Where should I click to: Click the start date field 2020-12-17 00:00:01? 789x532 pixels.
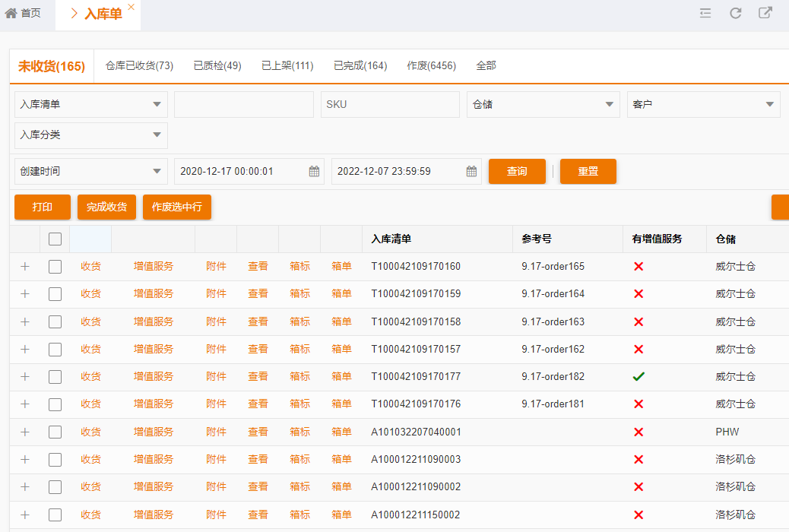click(249, 171)
